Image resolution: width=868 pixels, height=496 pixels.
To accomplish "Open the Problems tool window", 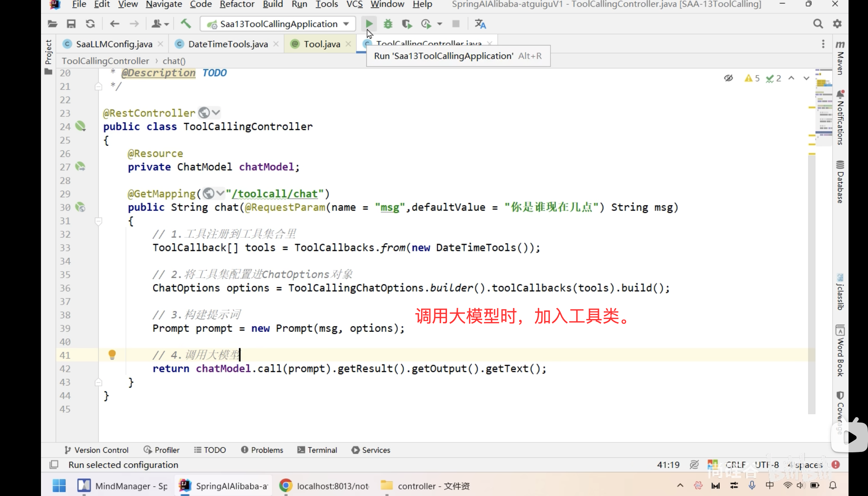I will (x=262, y=450).
